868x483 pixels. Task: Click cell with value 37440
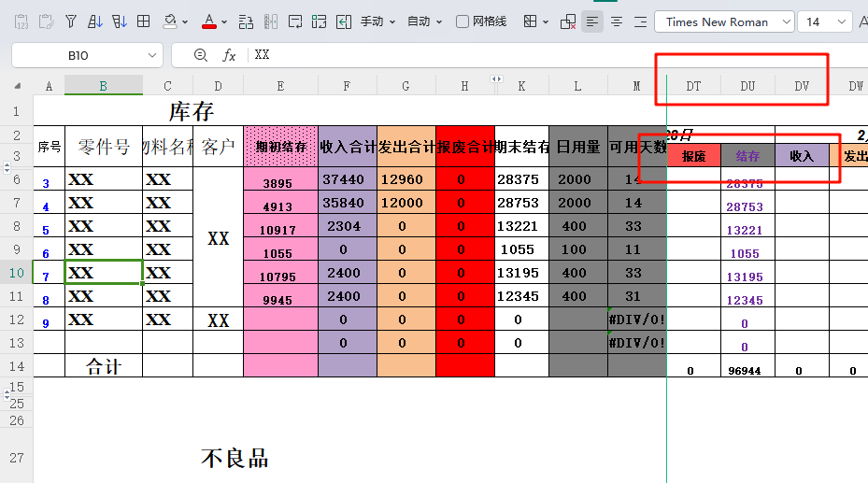click(x=348, y=179)
